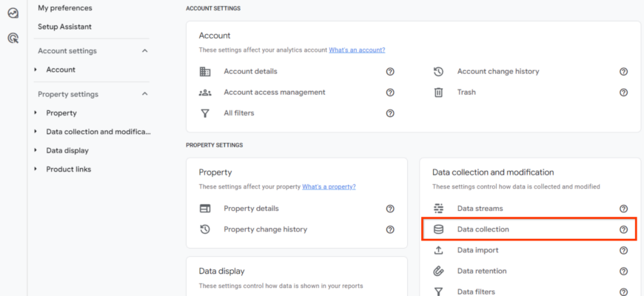Click the Data streams icon

[438, 209]
